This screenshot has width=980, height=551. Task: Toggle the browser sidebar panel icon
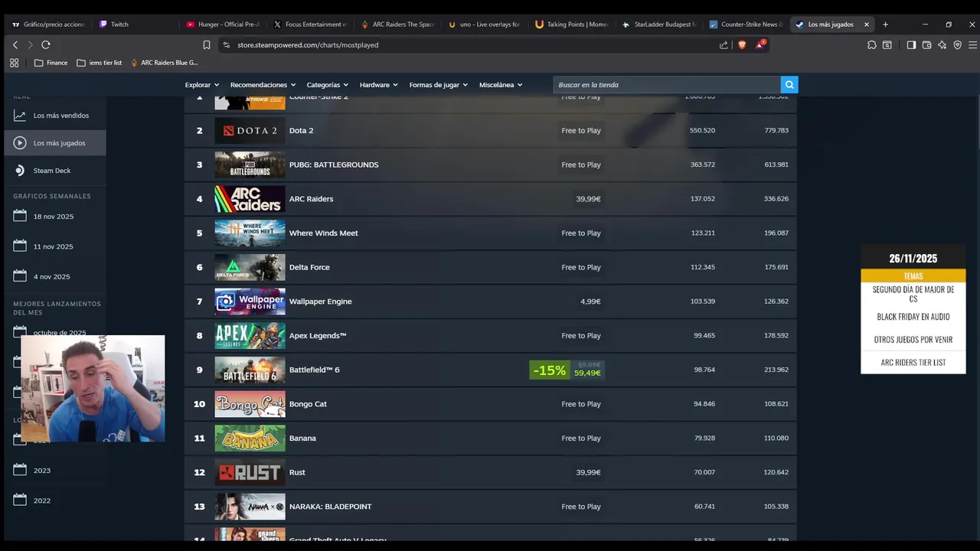coord(911,45)
